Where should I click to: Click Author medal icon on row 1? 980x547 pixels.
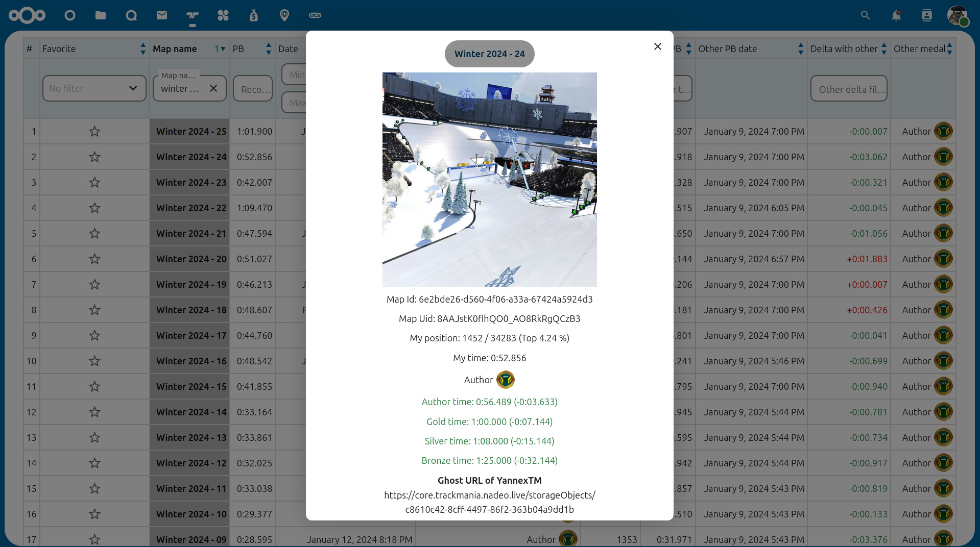(944, 132)
